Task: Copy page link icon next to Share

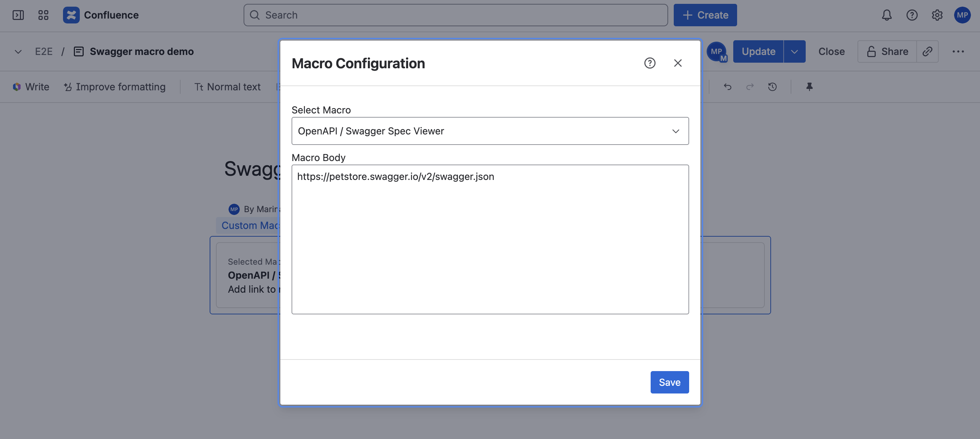Action: coord(927,51)
